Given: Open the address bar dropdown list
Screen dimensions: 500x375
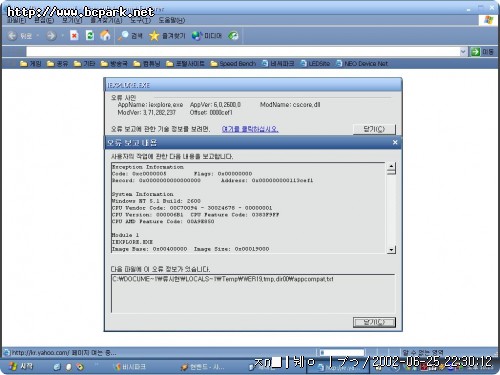Looking at the screenshot, I should pyautogui.click(x=463, y=52).
